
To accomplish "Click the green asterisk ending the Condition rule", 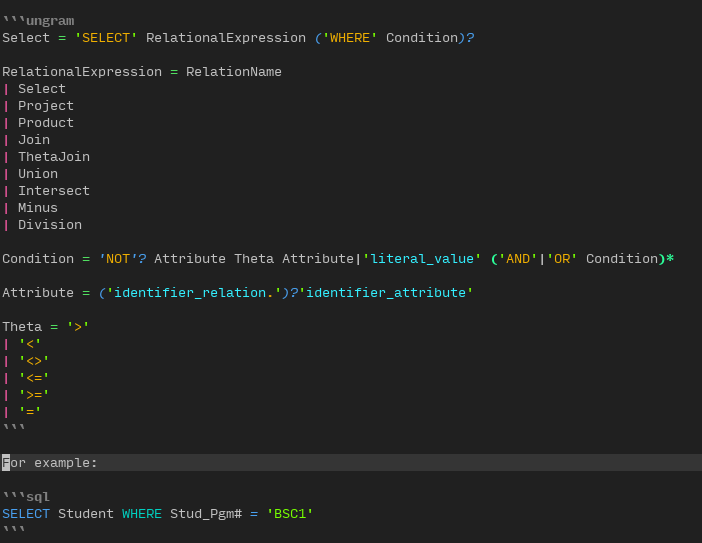I will [x=670, y=259].
